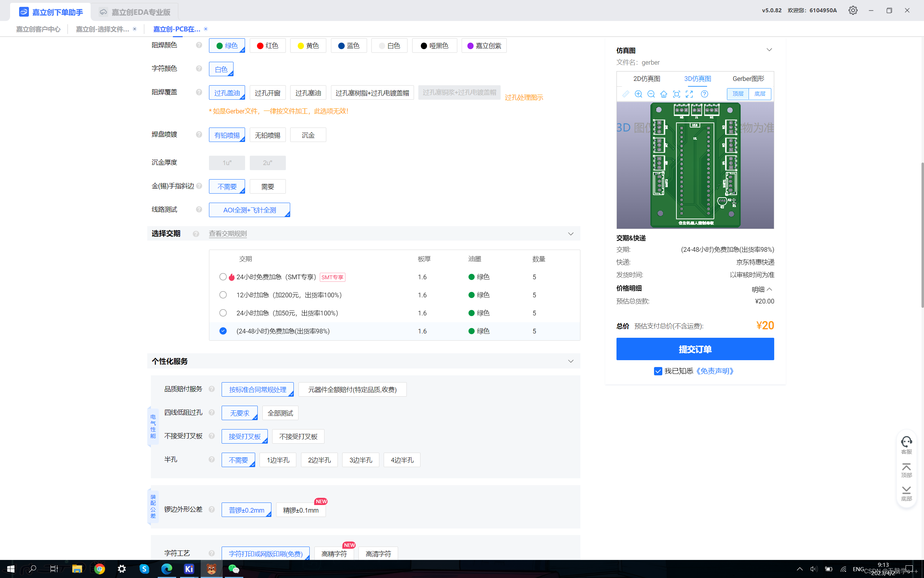Click the fit-to-frame icon in the preview toolbar
This screenshot has height=578, width=924.
click(x=677, y=94)
